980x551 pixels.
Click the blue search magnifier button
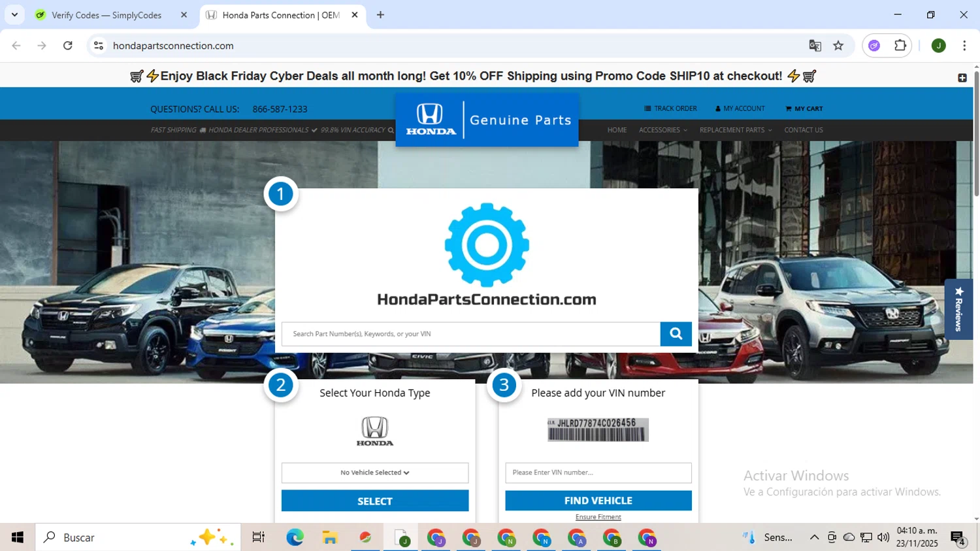point(676,334)
